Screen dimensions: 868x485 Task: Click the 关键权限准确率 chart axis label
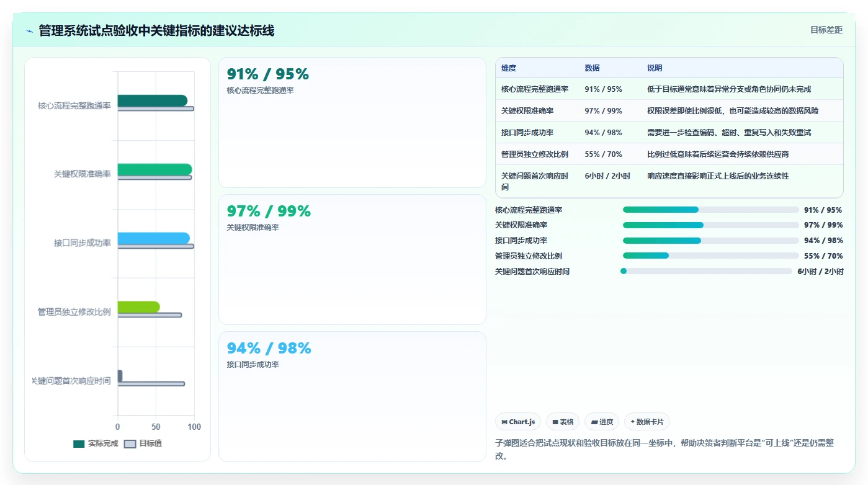(83, 174)
